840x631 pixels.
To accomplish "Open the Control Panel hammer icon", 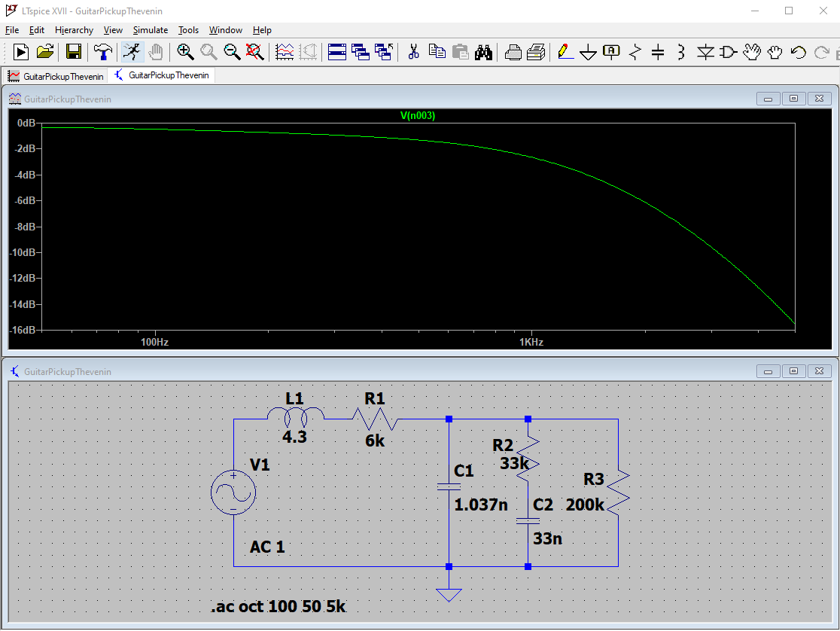I will (x=102, y=52).
